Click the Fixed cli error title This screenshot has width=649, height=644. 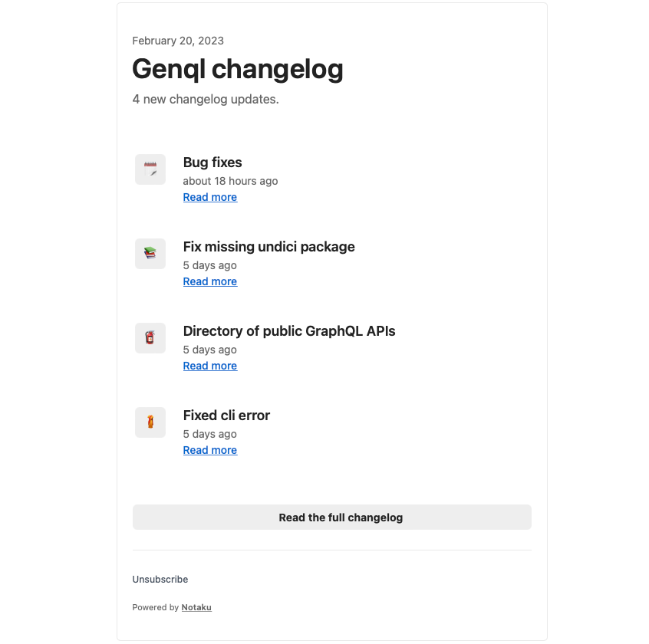226,416
